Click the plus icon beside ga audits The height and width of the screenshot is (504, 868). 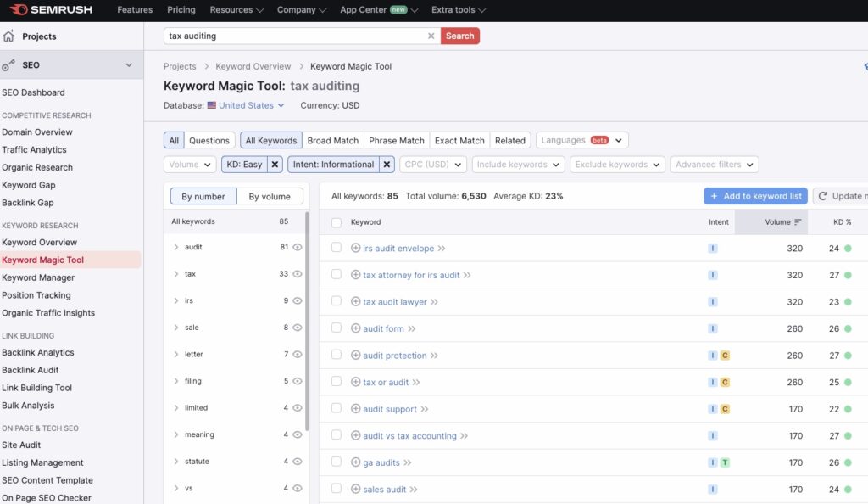click(355, 462)
